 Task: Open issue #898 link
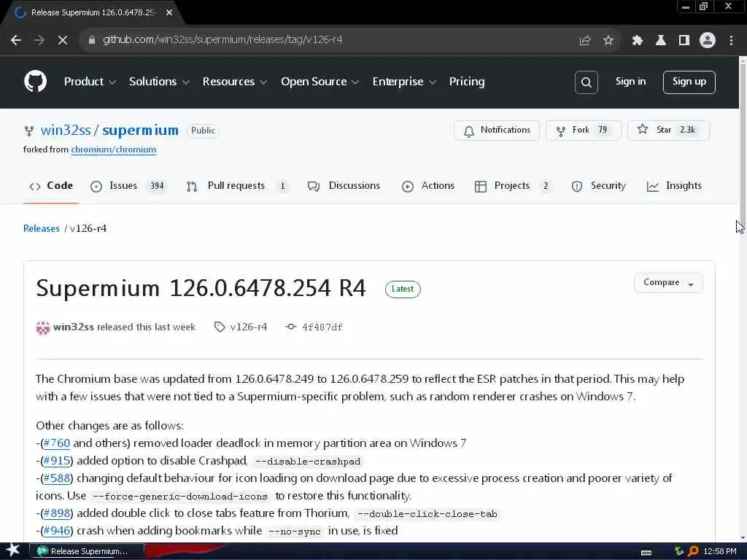(57, 513)
